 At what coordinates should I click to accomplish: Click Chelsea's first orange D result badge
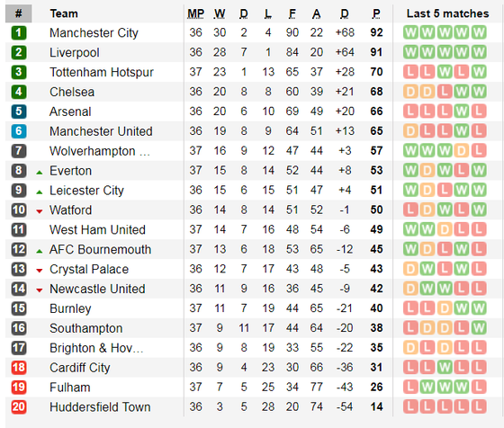click(x=410, y=92)
